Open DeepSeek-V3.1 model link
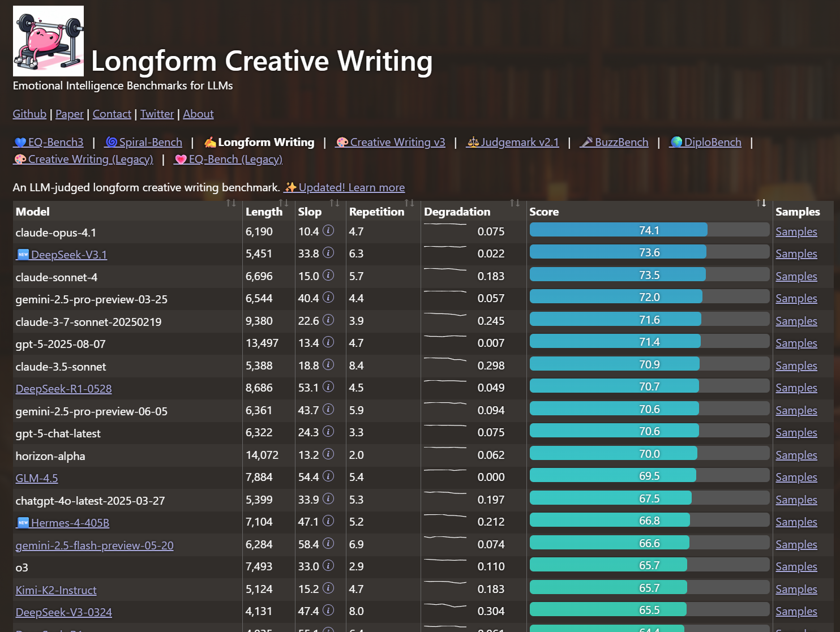Screen dimensions: 840x632 [x=62, y=255]
